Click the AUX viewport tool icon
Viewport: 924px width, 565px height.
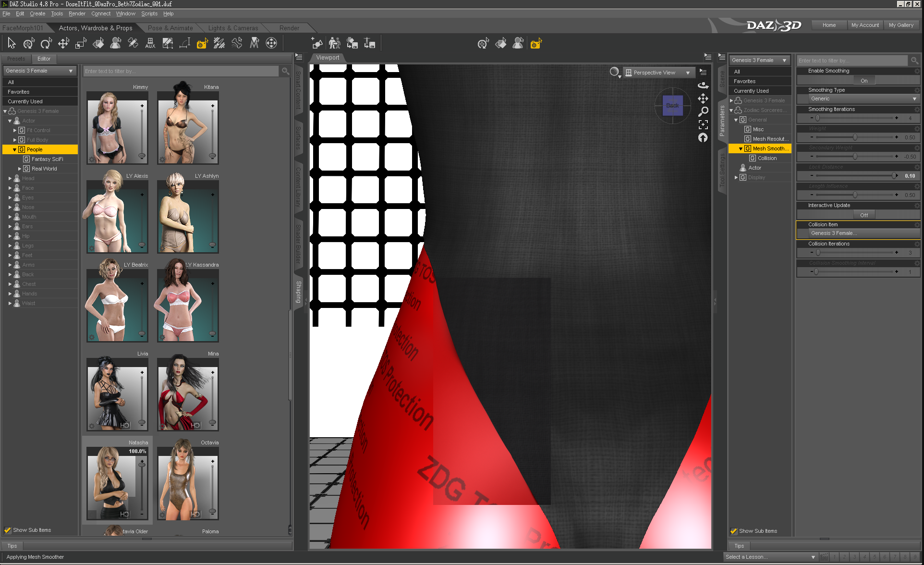click(150, 44)
